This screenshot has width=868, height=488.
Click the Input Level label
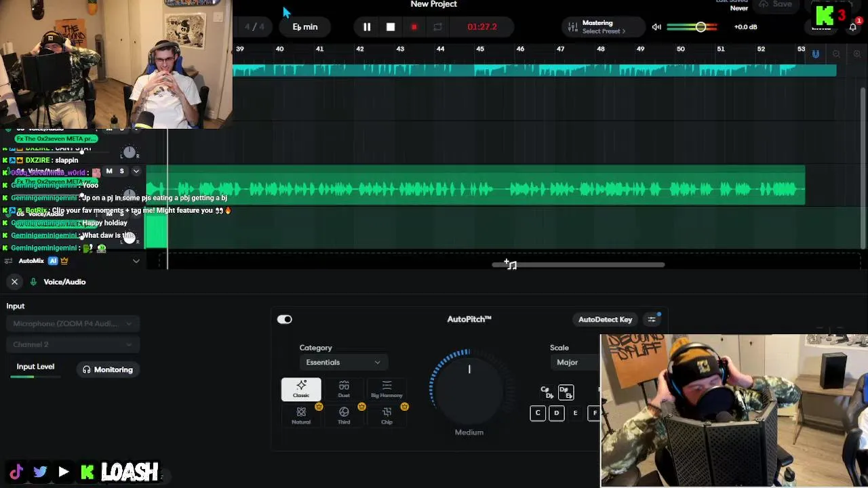pyautogui.click(x=35, y=367)
